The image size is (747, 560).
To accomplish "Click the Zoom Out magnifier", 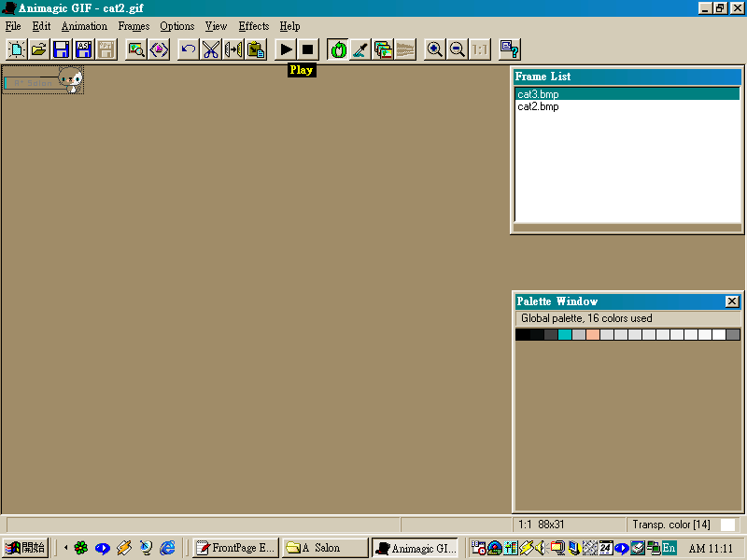I will [x=457, y=49].
